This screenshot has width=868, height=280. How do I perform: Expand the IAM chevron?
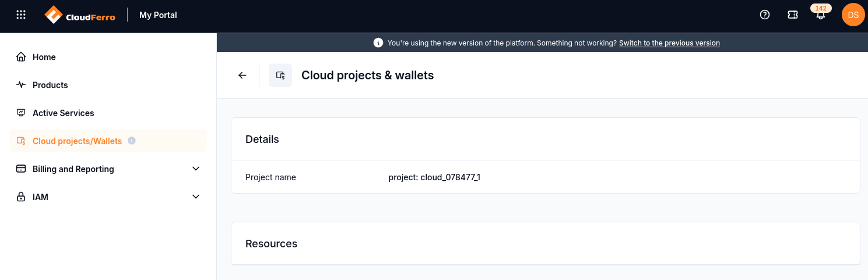coord(196,197)
